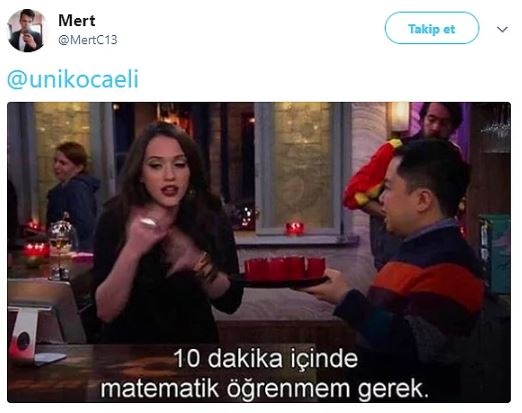Click the word 'gerek.' in the subtitle
522x413 pixels.
click(x=393, y=389)
